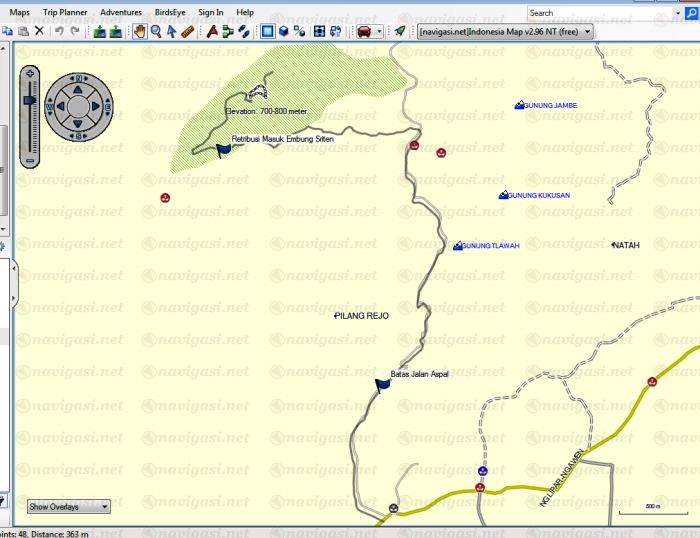Open the car activity profile dropdown
Screen dimensions: 700x538
368,31
